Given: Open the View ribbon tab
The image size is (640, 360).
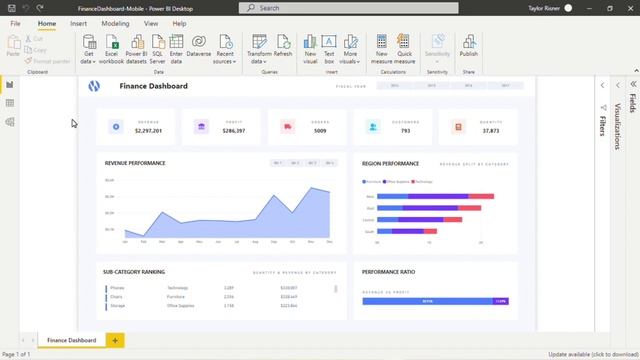Looking at the screenshot, I should tap(151, 24).
